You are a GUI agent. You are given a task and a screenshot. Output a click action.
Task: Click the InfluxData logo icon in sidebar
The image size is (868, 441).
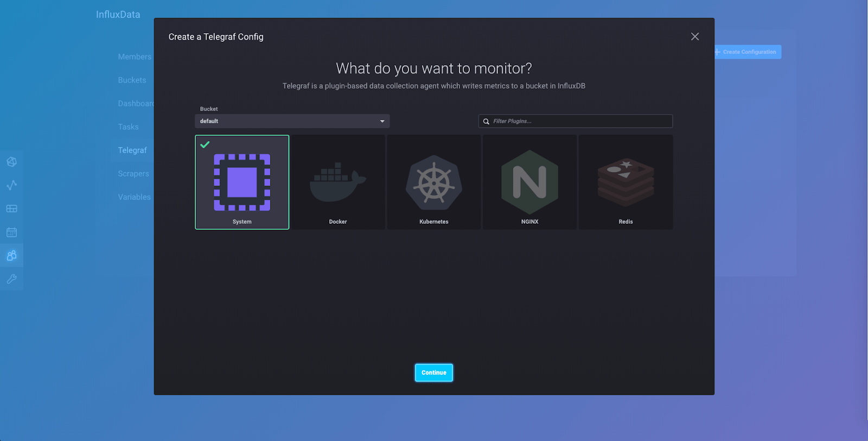pos(11,162)
